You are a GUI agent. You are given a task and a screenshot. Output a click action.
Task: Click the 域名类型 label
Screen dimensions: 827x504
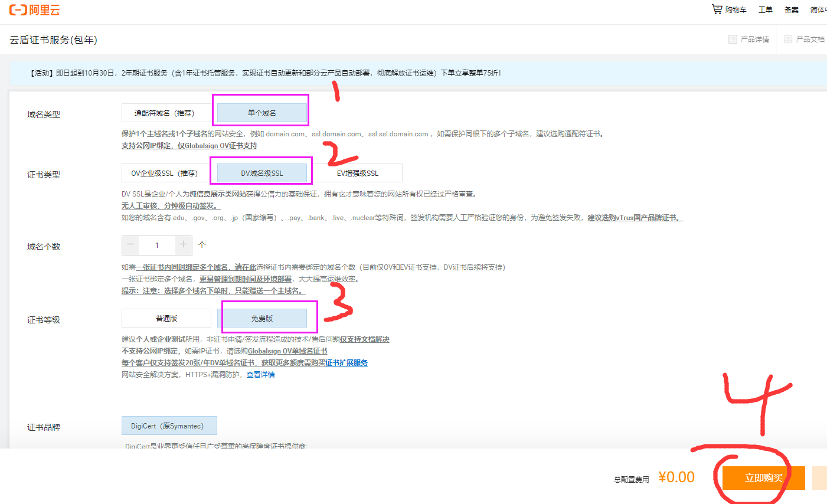click(44, 114)
